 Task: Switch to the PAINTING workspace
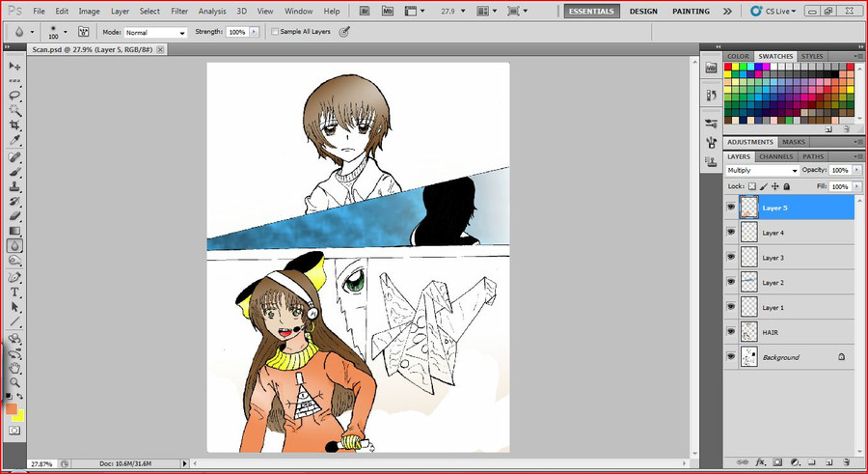691,11
